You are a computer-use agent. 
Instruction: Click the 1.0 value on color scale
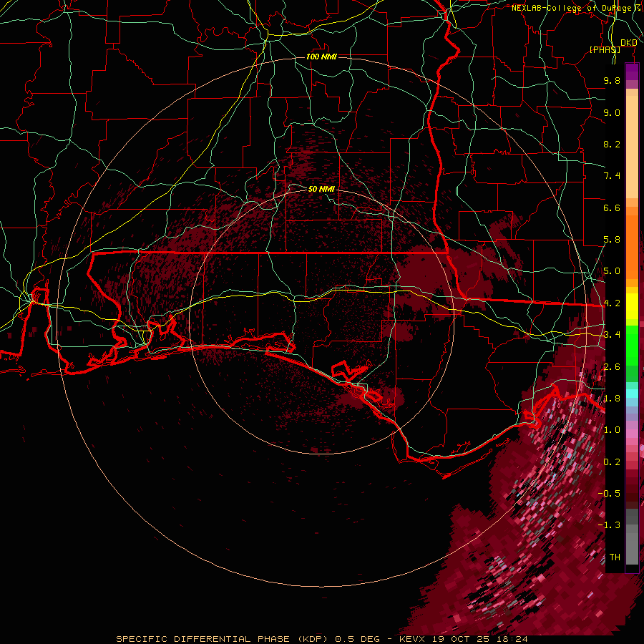click(612, 430)
